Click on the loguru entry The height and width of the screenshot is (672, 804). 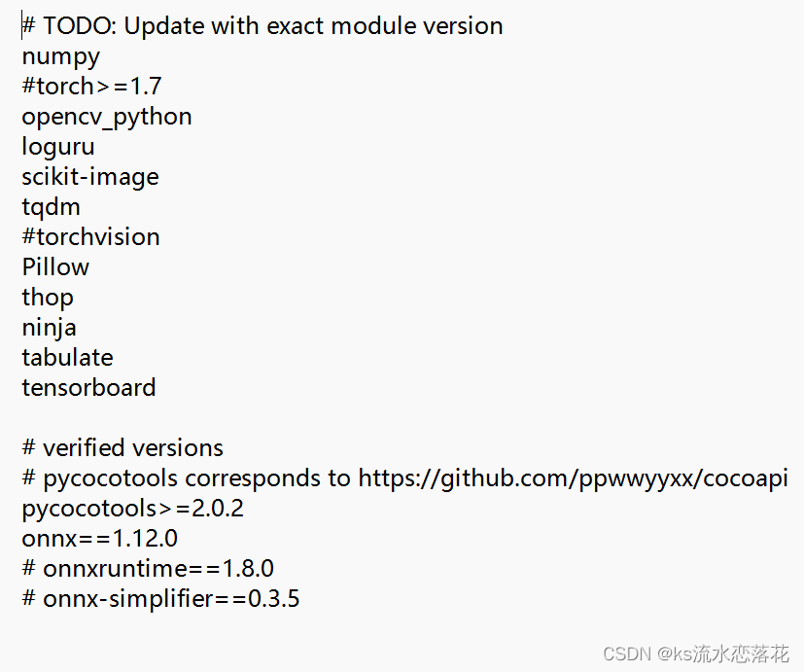[x=58, y=147]
